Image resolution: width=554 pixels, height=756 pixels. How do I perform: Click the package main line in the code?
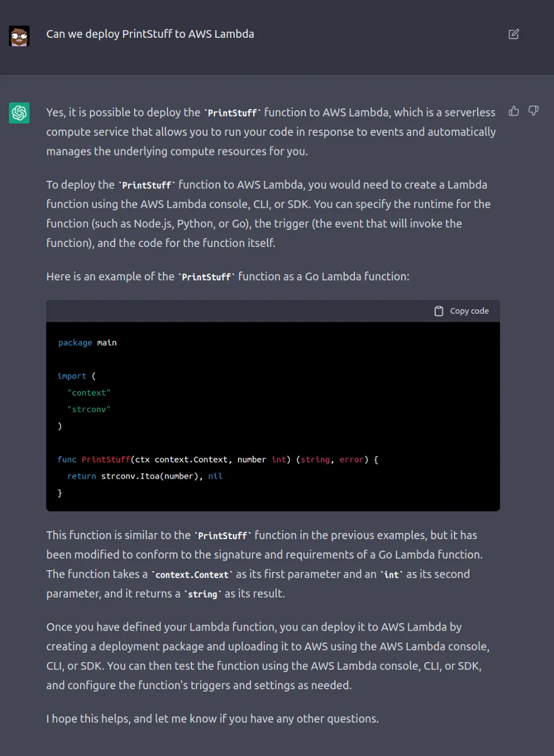(x=86, y=342)
